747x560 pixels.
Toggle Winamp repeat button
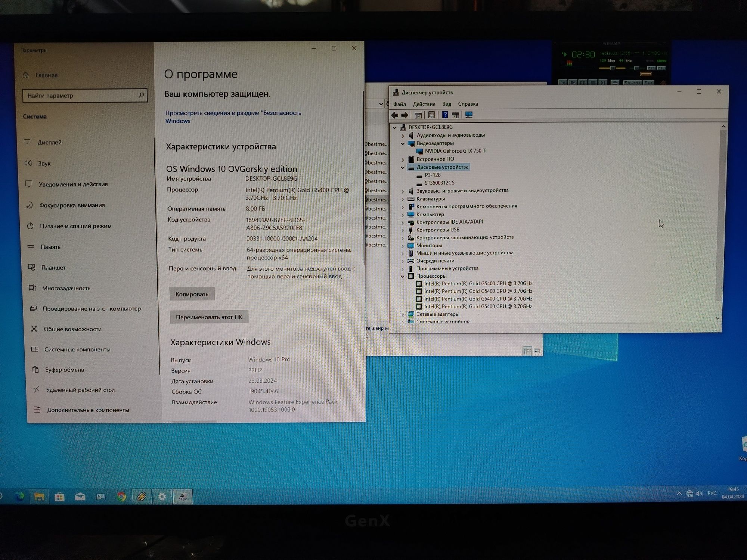pos(648,83)
